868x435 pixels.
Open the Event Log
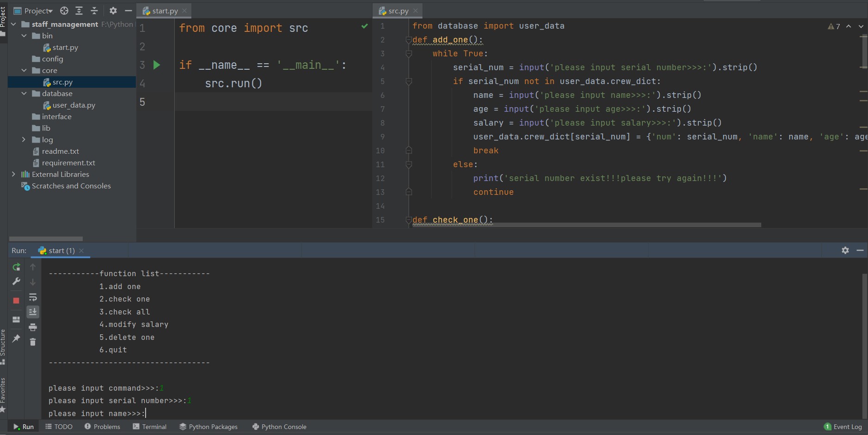(843, 427)
